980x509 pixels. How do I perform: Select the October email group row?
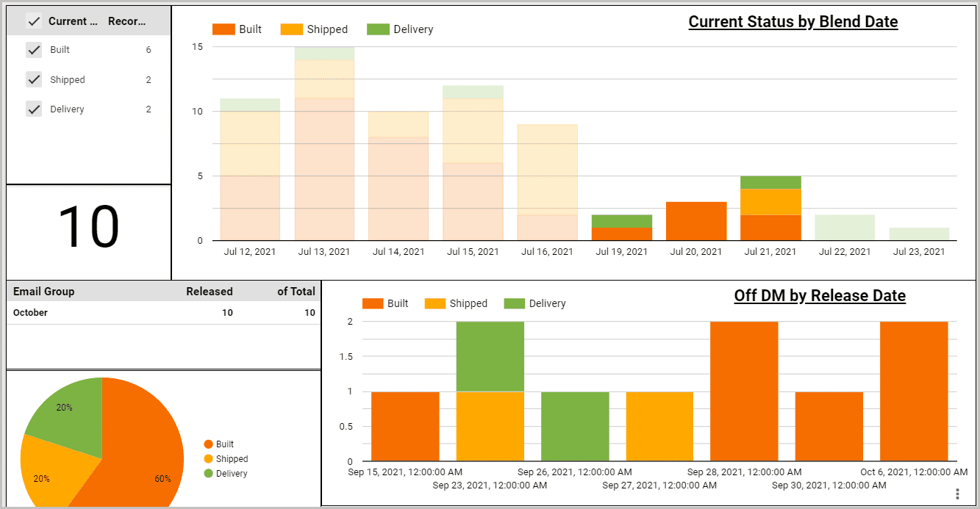coord(164,313)
